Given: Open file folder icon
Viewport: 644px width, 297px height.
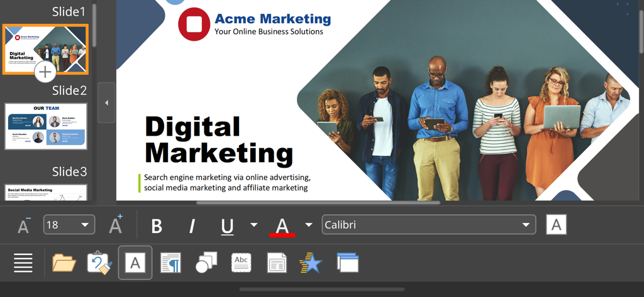Looking at the screenshot, I should (x=64, y=263).
